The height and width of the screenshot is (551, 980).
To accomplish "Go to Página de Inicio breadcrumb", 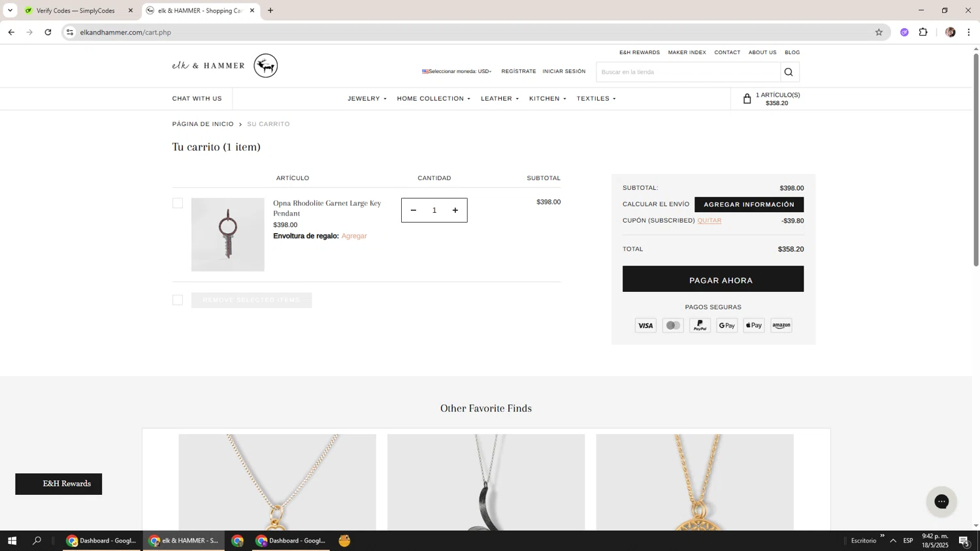I will (x=203, y=124).
